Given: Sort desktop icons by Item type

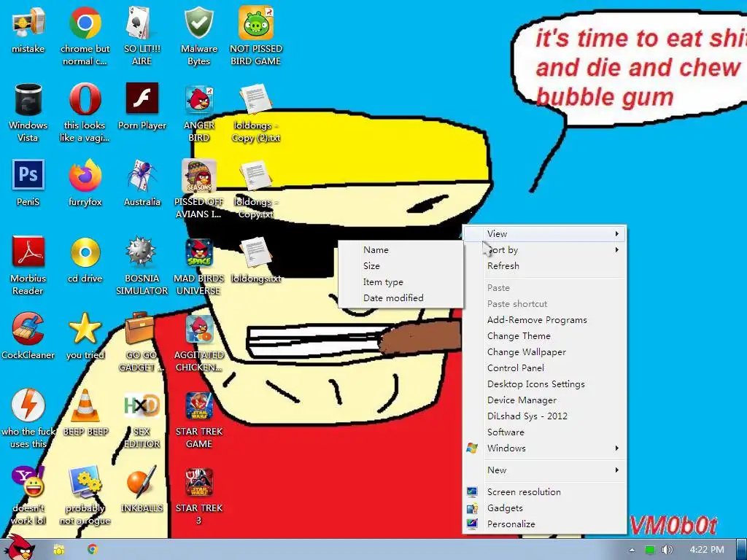Looking at the screenshot, I should tap(400, 282).
